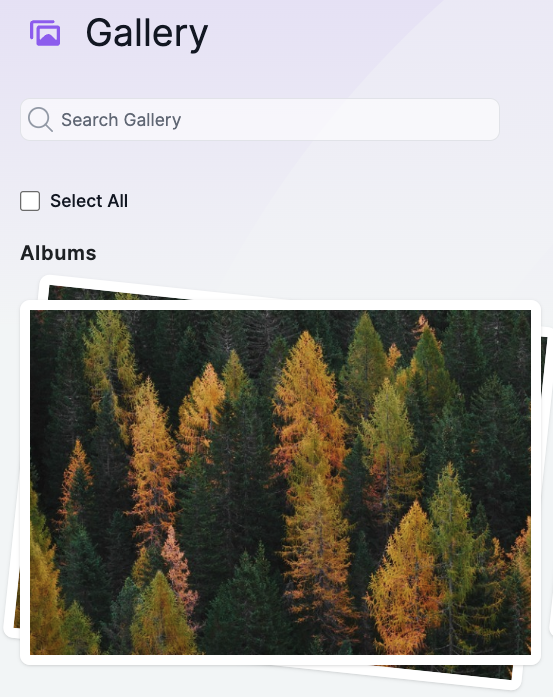Screen dimensions: 553x697
Task: Click the purple Gallery logo icon
Action: 45,33
